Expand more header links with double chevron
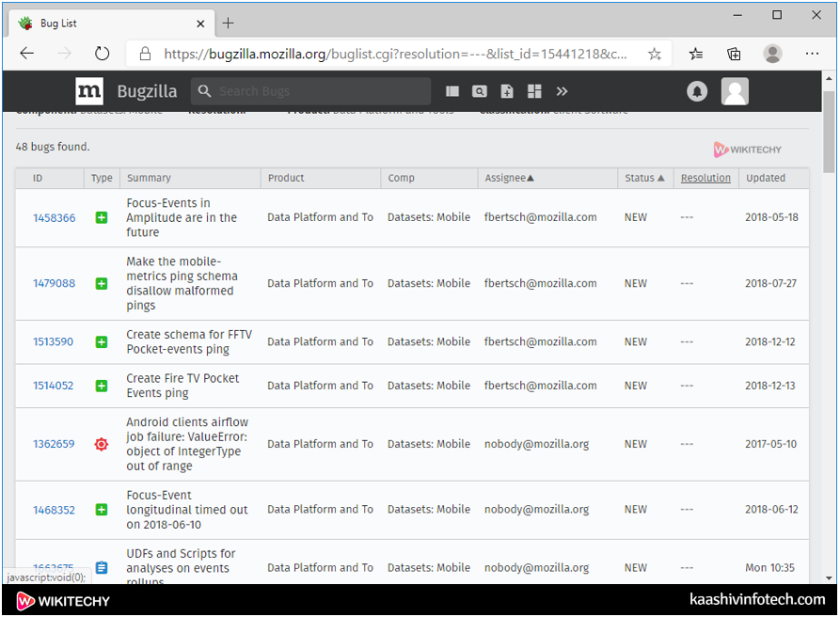This screenshot has height=617, width=840. (x=563, y=91)
